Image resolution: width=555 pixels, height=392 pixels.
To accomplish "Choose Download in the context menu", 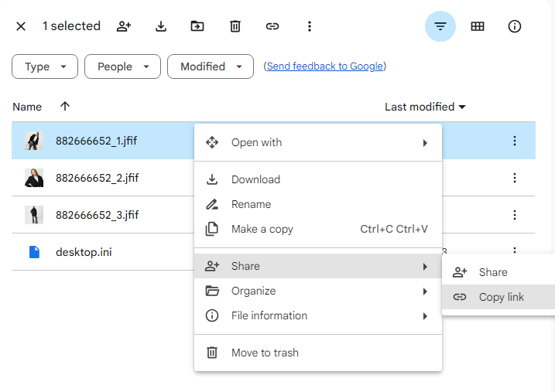I will [318, 179].
